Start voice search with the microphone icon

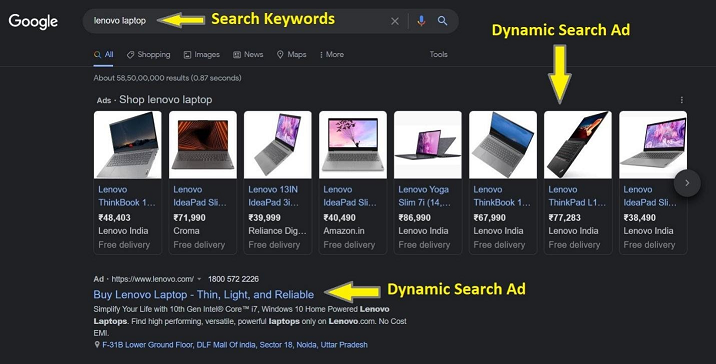tap(421, 21)
